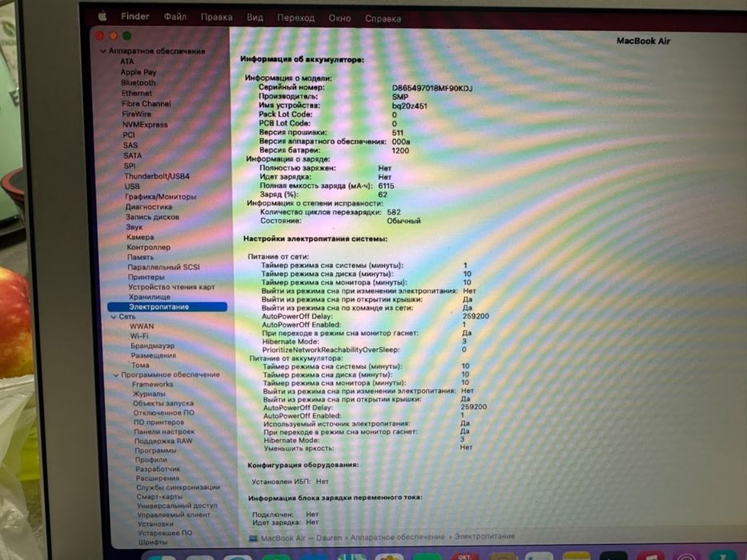This screenshot has height=560, width=747.
Task: Select Смарт-карты in the sidebar
Action: click(x=159, y=497)
